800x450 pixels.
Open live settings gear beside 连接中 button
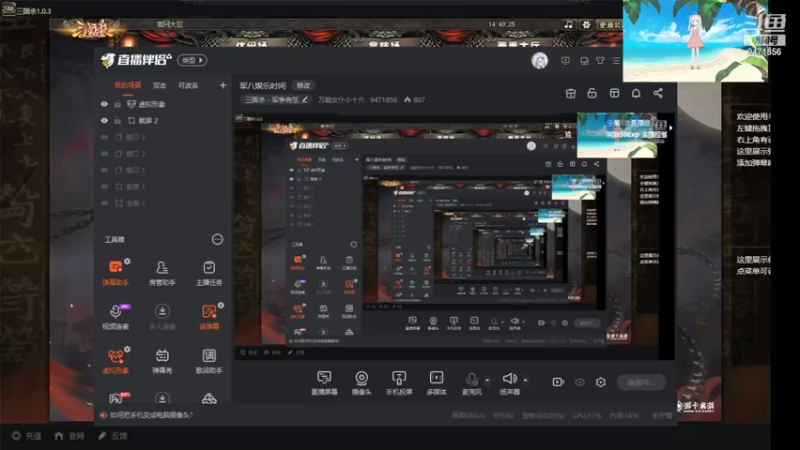click(x=601, y=382)
